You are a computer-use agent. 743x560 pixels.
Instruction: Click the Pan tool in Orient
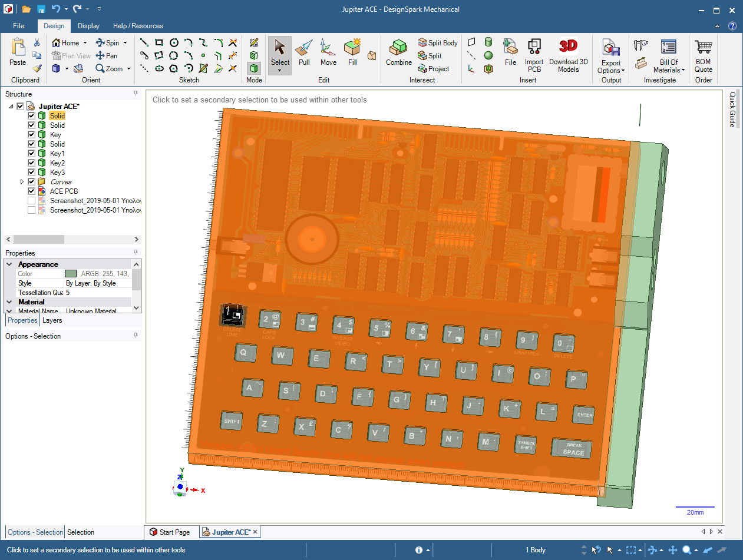pos(107,55)
